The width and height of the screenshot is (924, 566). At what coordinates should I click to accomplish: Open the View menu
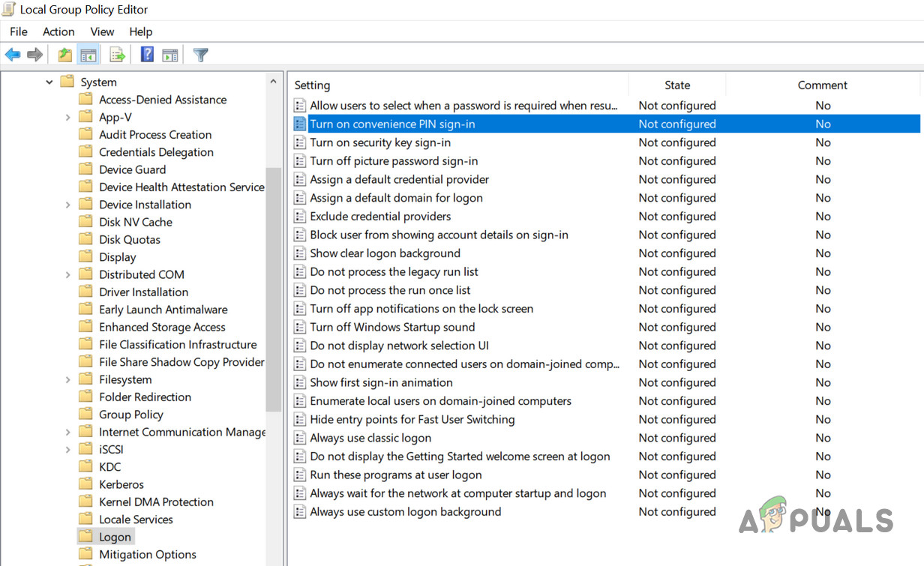(x=102, y=31)
